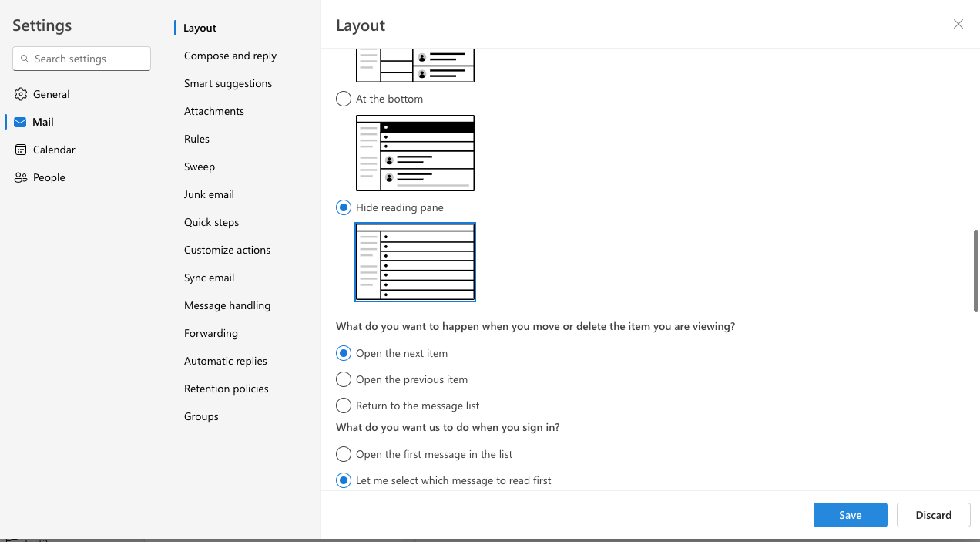Select Hide reading pane radio button
The image size is (980, 542).
[x=344, y=207]
